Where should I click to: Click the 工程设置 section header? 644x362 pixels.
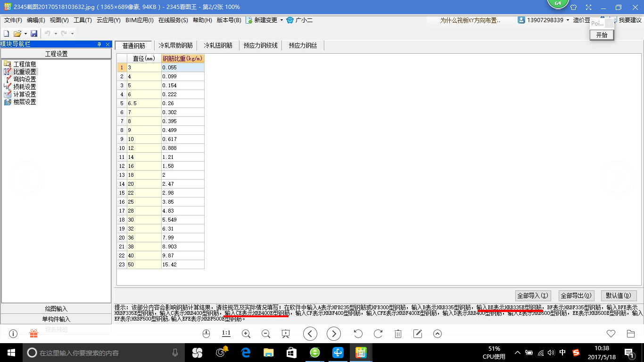click(x=57, y=54)
